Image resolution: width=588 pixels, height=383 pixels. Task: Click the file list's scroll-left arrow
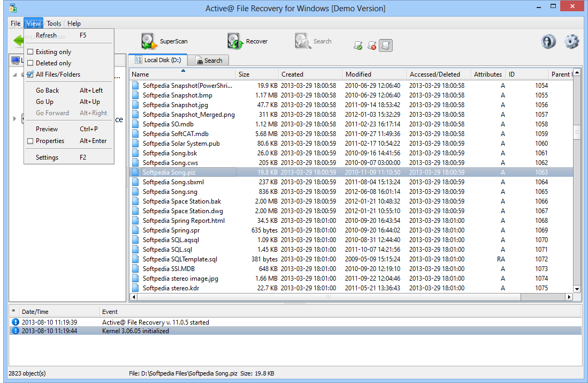point(134,297)
